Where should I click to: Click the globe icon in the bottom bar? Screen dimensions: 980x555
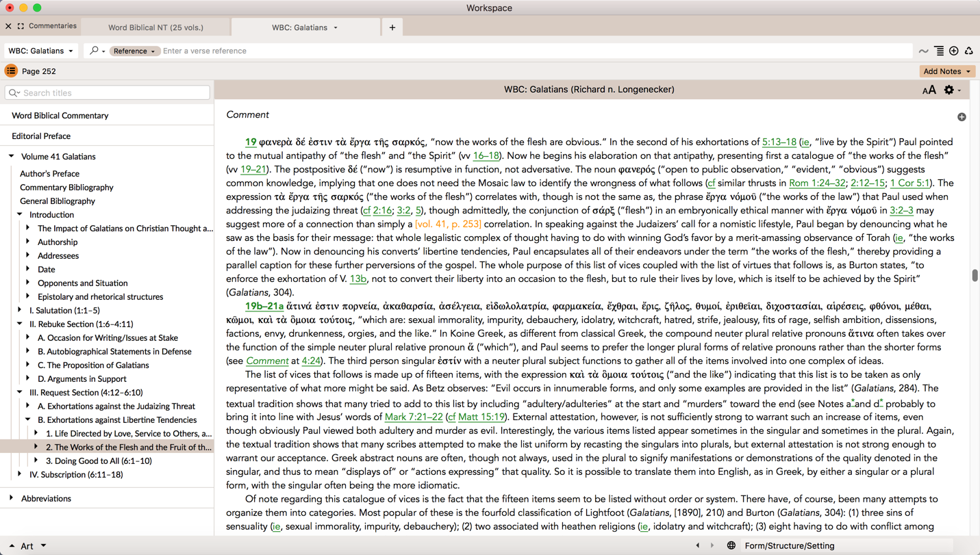click(x=731, y=545)
